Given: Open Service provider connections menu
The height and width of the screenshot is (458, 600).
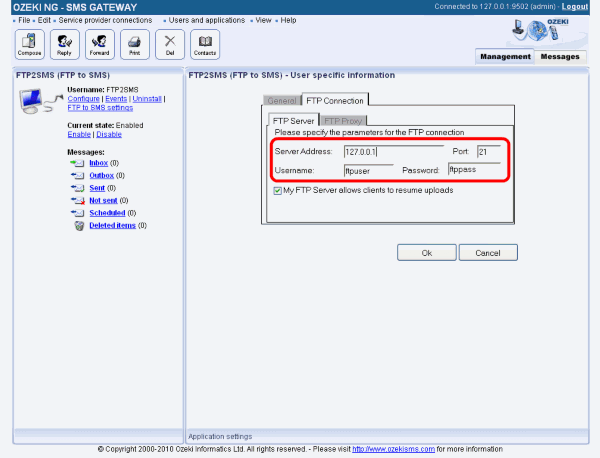Looking at the screenshot, I should click(x=105, y=20).
